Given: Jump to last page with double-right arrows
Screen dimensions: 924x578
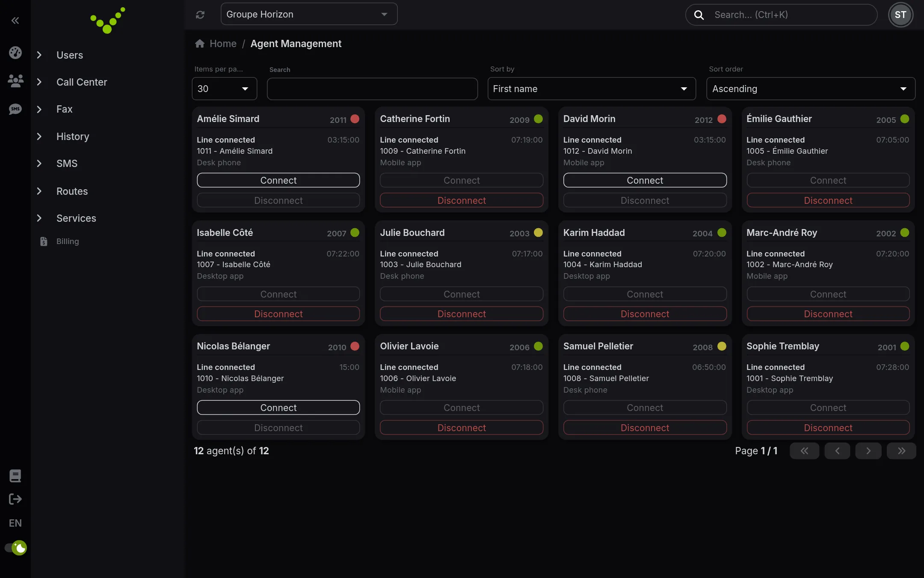Looking at the screenshot, I should pos(901,451).
